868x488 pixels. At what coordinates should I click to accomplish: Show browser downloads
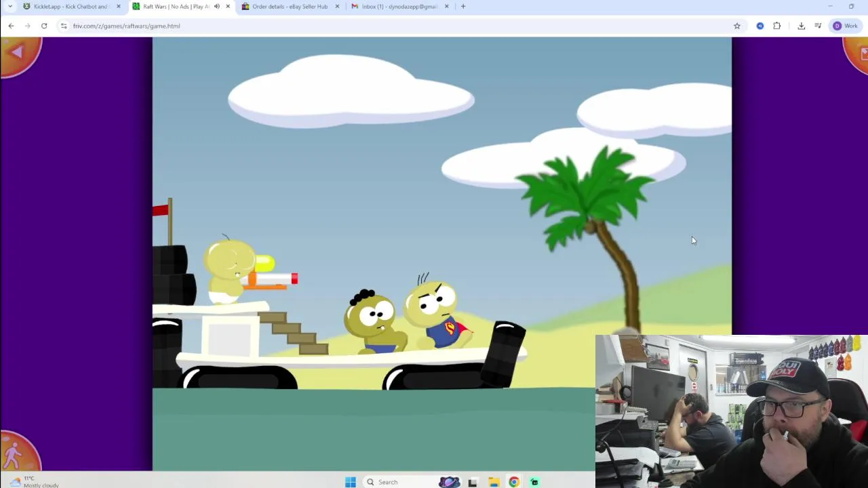pos(801,26)
